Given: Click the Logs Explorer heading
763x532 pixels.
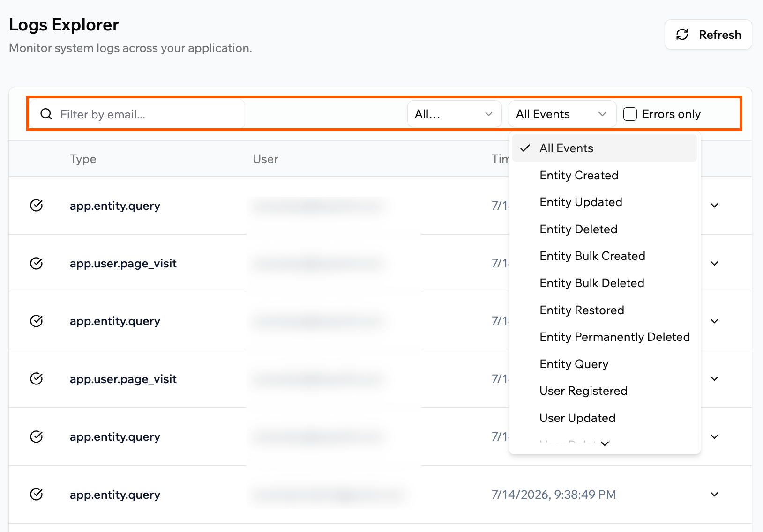Looking at the screenshot, I should coord(64,25).
